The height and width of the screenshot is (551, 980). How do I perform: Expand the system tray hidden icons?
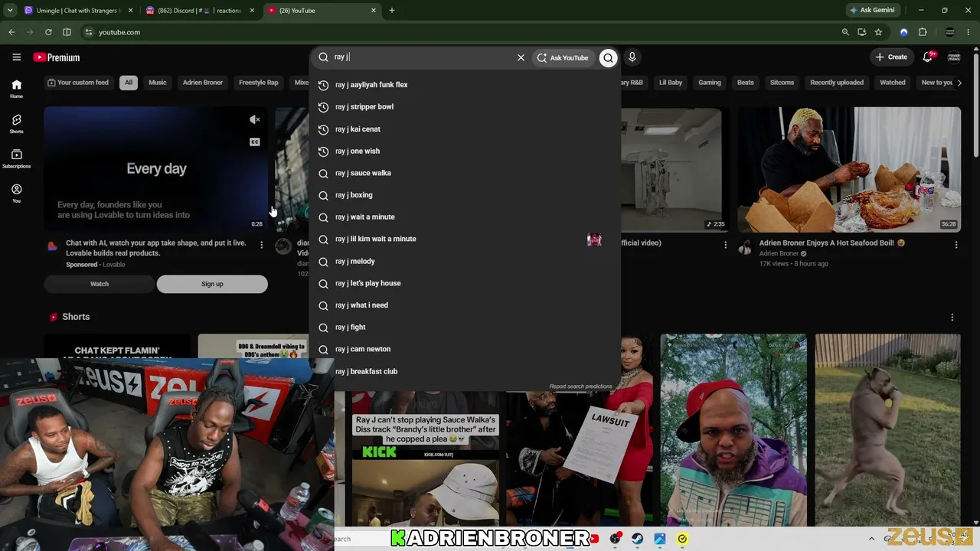point(871,539)
